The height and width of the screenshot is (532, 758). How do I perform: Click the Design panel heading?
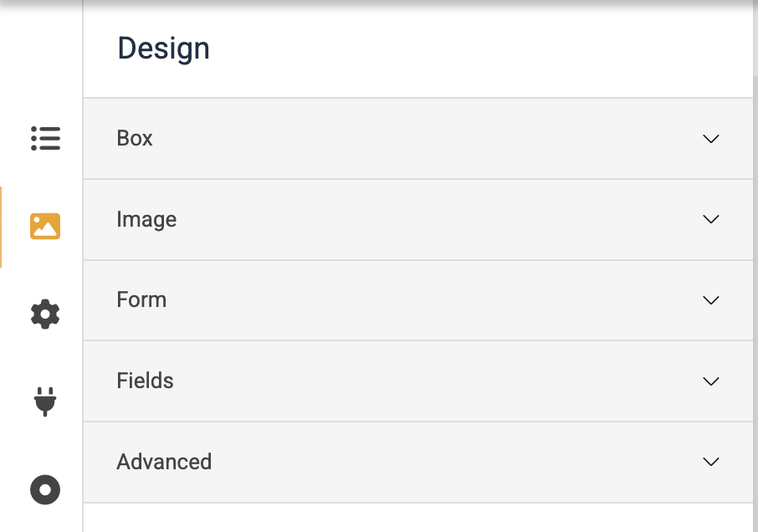point(163,49)
